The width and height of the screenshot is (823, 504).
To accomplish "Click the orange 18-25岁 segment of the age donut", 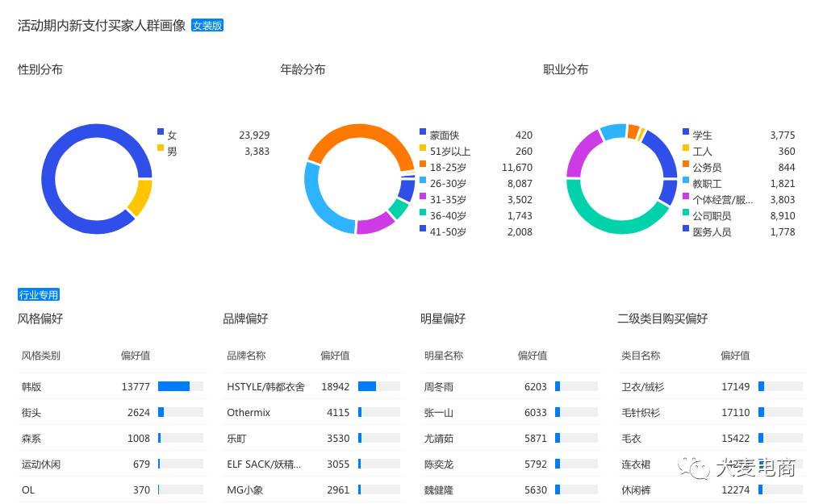I will 361,131.
